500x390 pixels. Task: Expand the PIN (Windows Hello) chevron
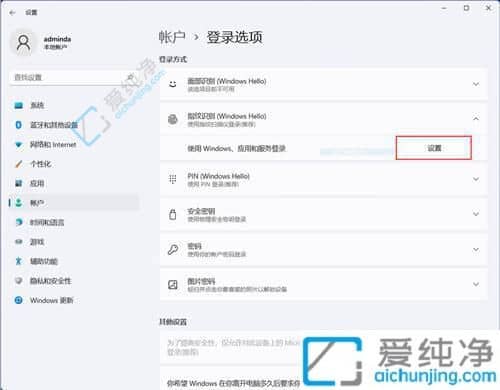coord(476,179)
